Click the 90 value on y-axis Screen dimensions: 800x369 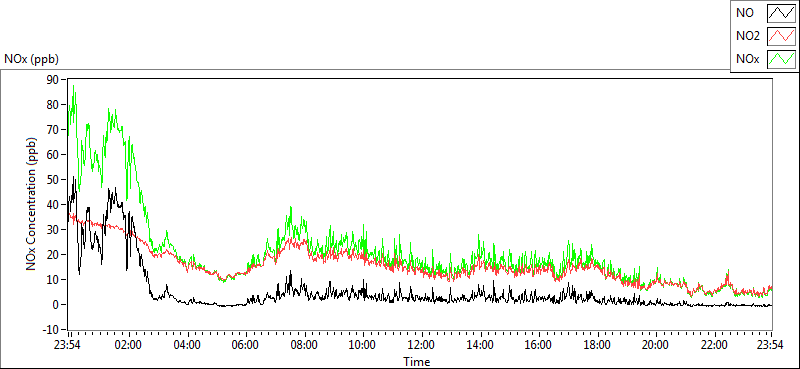pyautogui.click(x=54, y=79)
